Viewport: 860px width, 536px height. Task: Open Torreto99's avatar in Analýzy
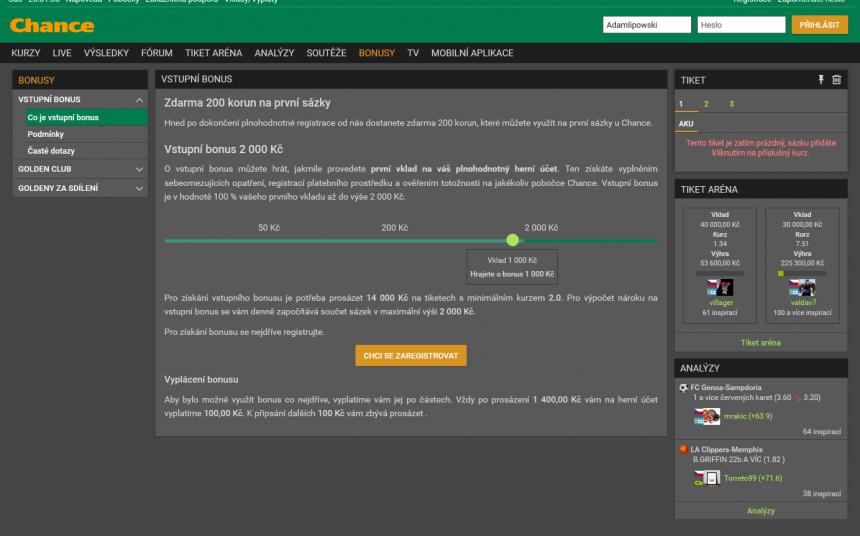(707, 478)
